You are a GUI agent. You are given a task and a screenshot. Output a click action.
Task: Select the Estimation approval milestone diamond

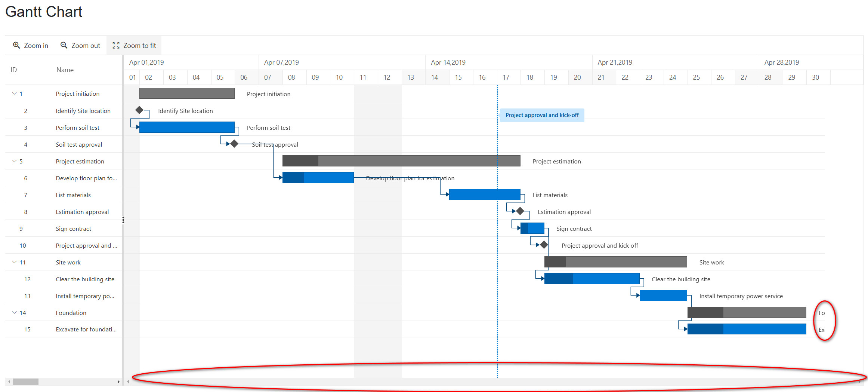pos(520,211)
